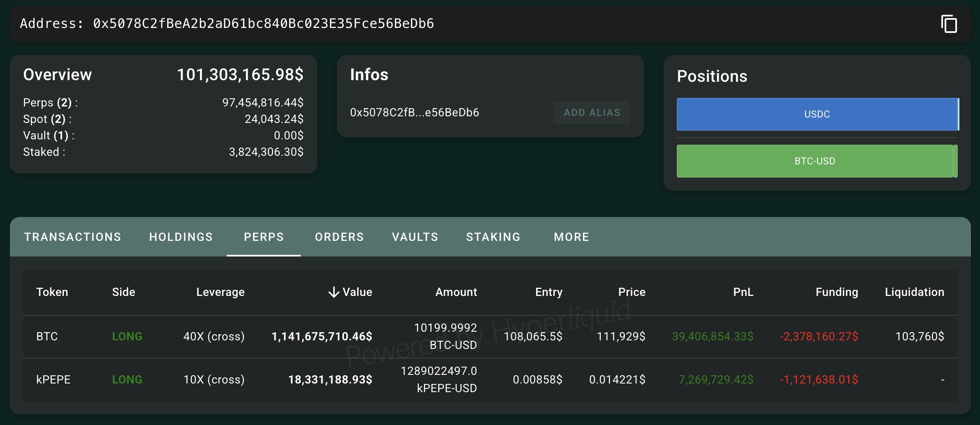This screenshot has width=980, height=425.
Task: Switch to the Transactions tab
Action: pos(72,237)
